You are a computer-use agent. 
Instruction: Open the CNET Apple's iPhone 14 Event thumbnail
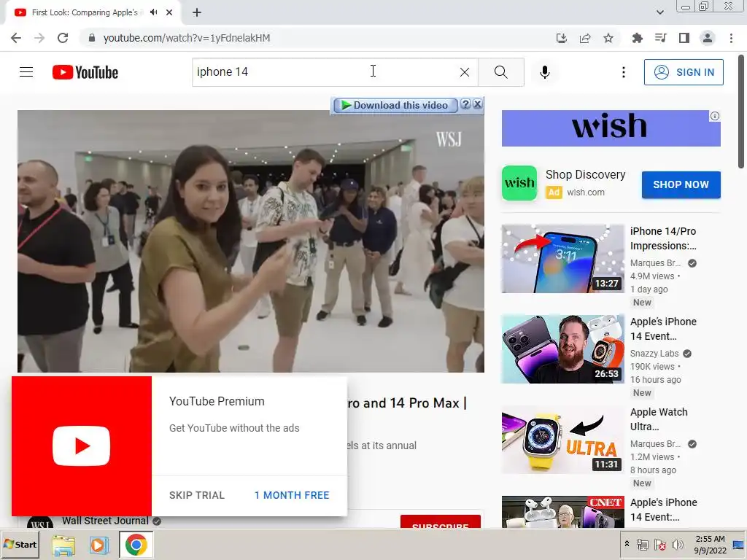pos(562,511)
